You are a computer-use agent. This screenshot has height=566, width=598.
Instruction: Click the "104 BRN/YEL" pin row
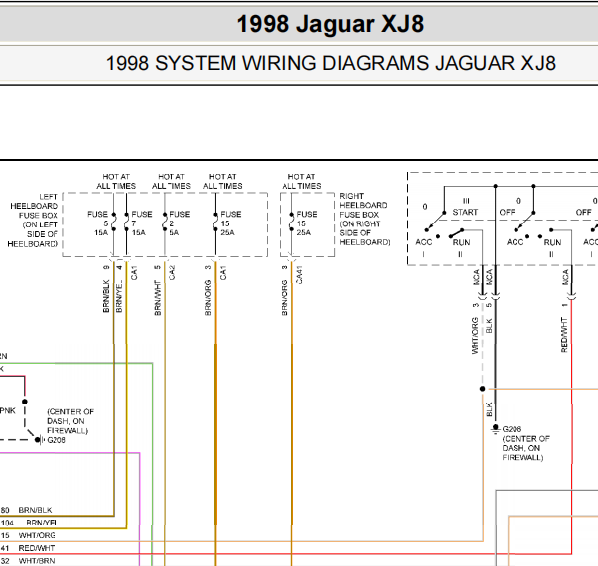pos(29,523)
